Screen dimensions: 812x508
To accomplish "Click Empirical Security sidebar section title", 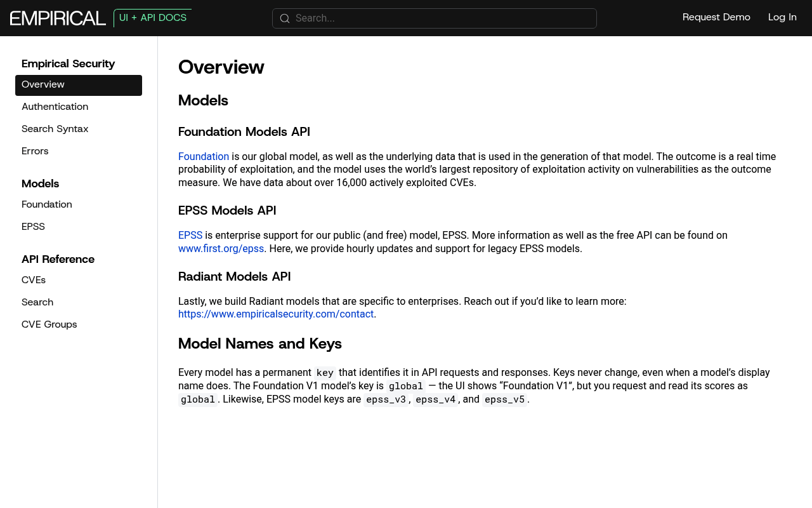I will coord(69,64).
